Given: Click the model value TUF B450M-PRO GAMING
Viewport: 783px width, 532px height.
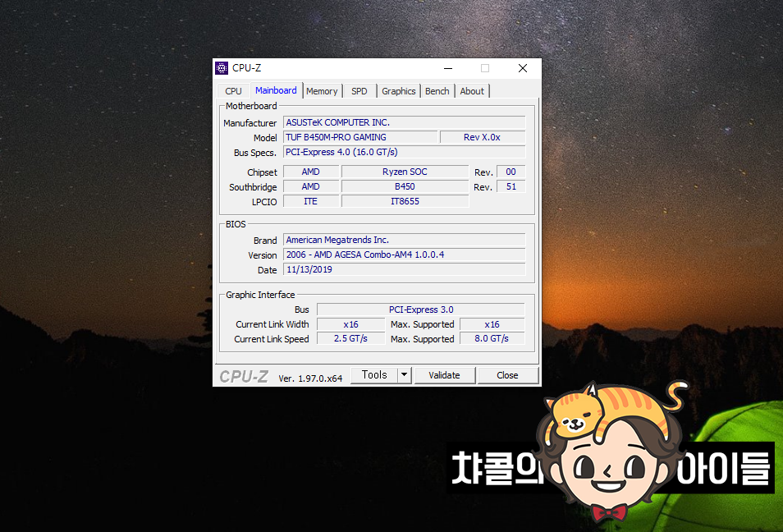Looking at the screenshot, I should pos(360,137).
